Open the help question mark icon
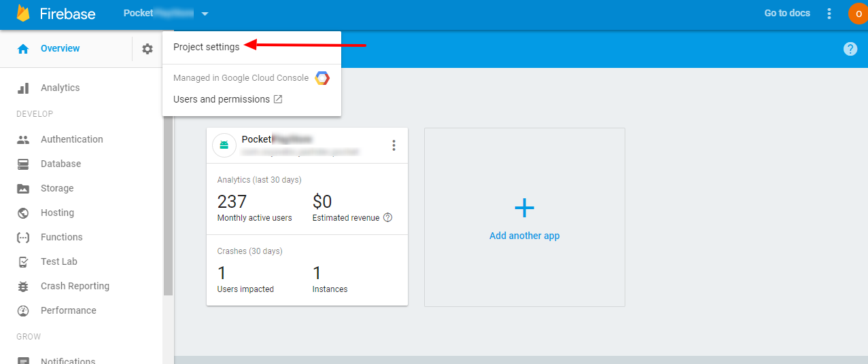Viewport: 868px width, 364px height. tap(850, 49)
